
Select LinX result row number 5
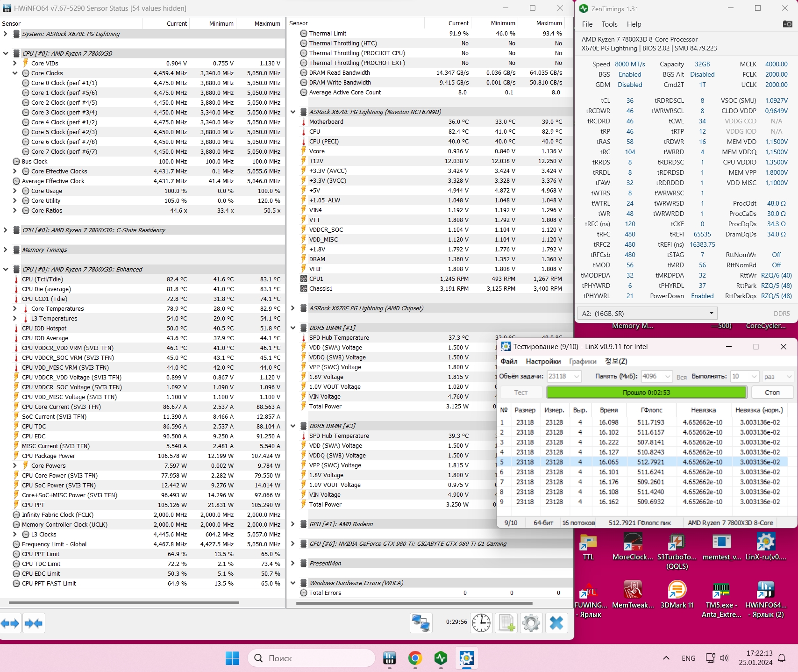(643, 462)
